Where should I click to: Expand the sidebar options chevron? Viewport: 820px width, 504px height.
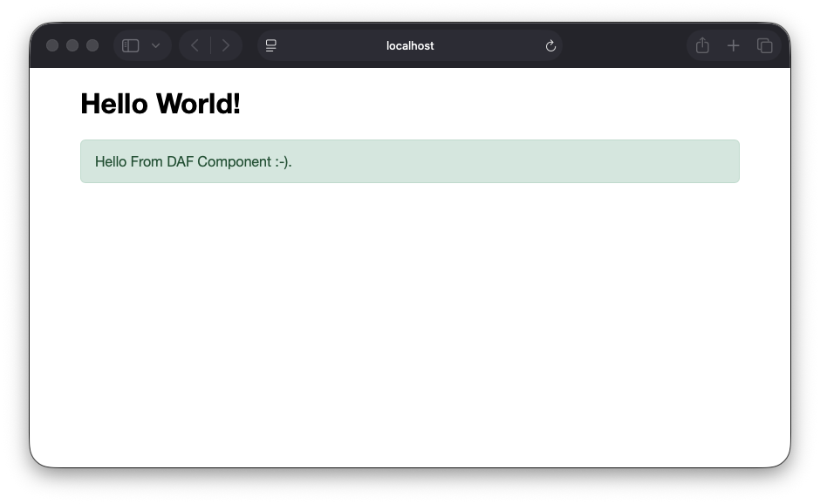(154, 45)
